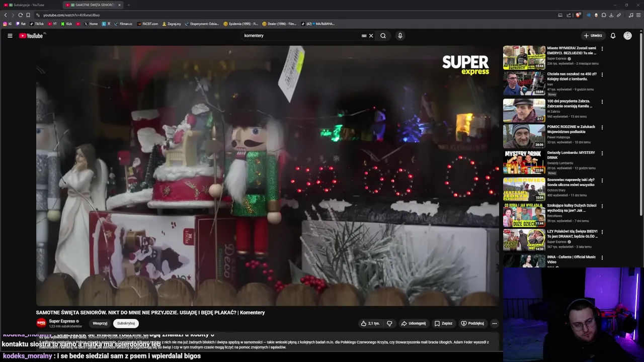
Task: Open the browser main hamburger menu
Action: [x=639, y=15]
